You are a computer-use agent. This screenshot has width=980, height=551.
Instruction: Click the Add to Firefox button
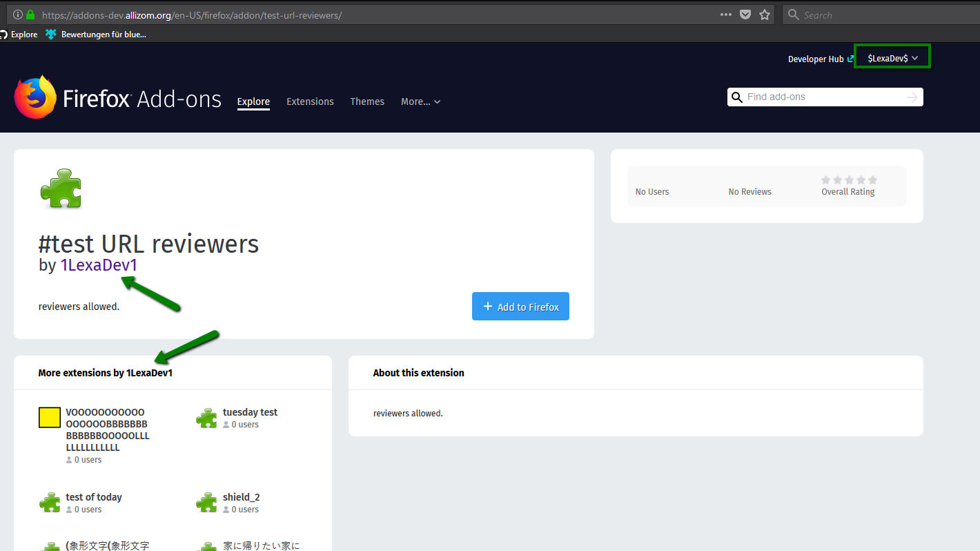pos(520,306)
